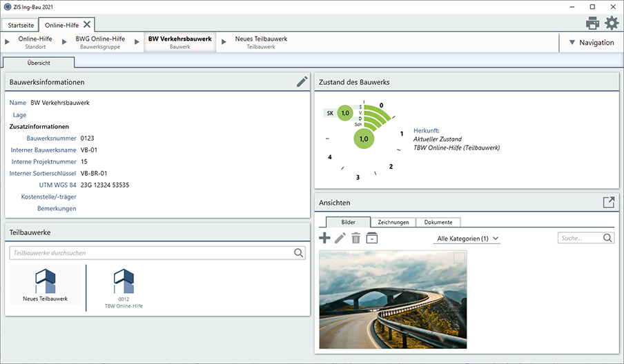This screenshot has height=364, width=624.
Task: Click the print icon in the top bar
Action: pos(592,23)
